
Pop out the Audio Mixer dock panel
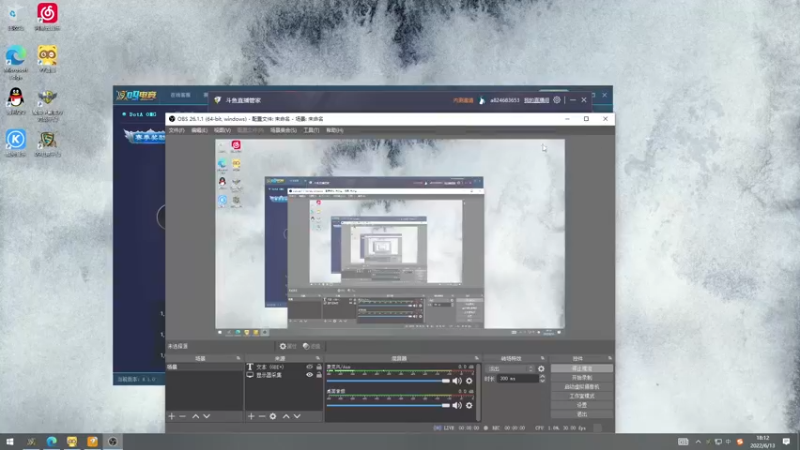coord(477,358)
